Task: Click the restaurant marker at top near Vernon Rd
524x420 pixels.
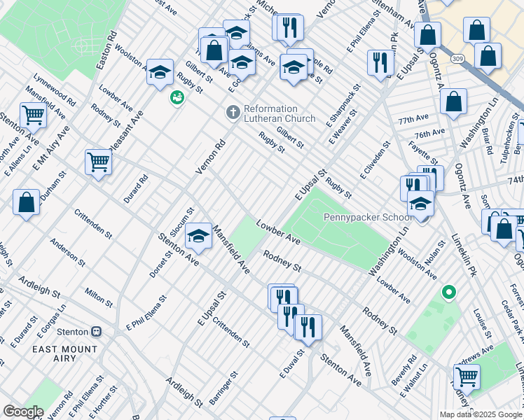Action: (290, 29)
